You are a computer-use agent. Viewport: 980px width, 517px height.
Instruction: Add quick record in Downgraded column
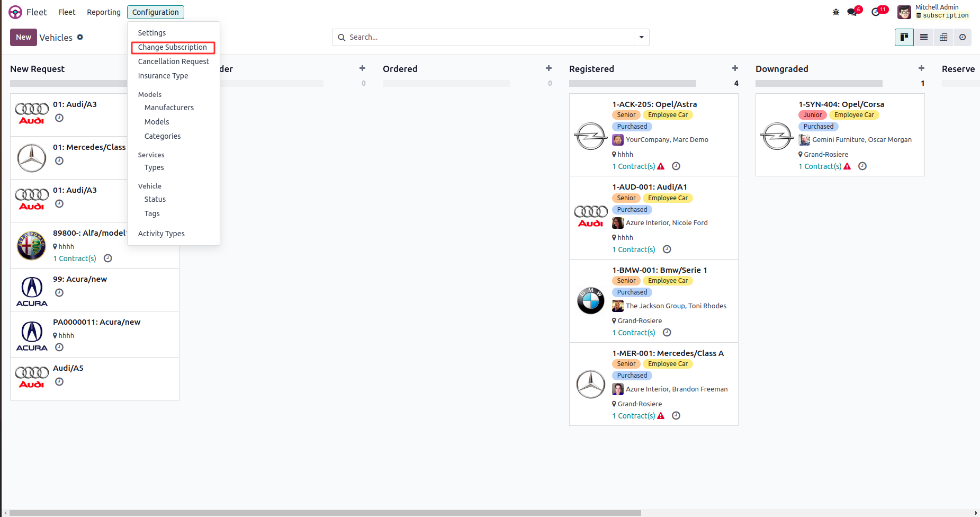[922, 68]
